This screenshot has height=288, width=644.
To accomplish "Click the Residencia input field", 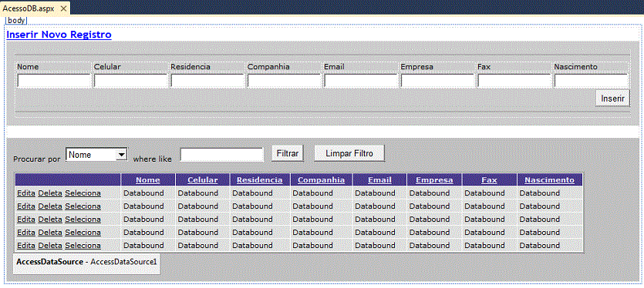I will (x=207, y=81).
